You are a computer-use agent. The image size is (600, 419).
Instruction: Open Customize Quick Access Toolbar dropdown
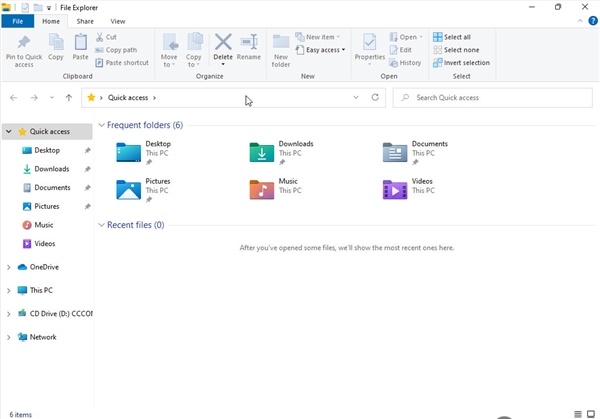[x=49, y=8]
